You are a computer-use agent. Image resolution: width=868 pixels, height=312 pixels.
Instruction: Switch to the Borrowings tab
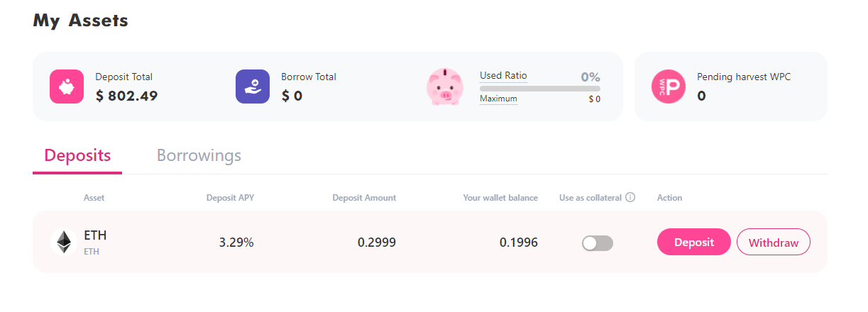(199, 155)
